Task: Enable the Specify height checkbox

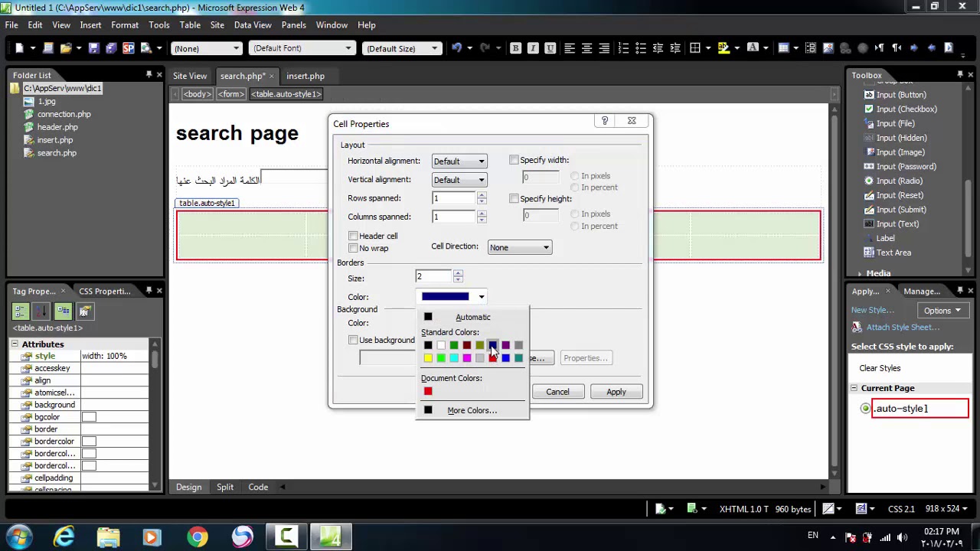Action: (x=514, y=198)
